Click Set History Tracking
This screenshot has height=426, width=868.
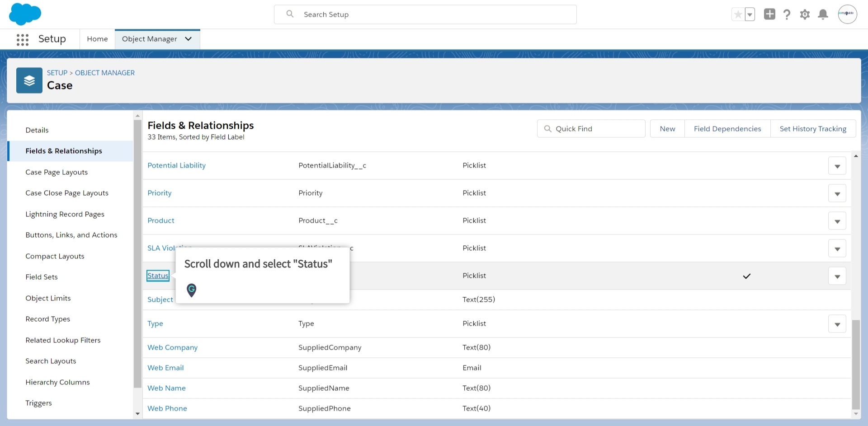(813, 129)
